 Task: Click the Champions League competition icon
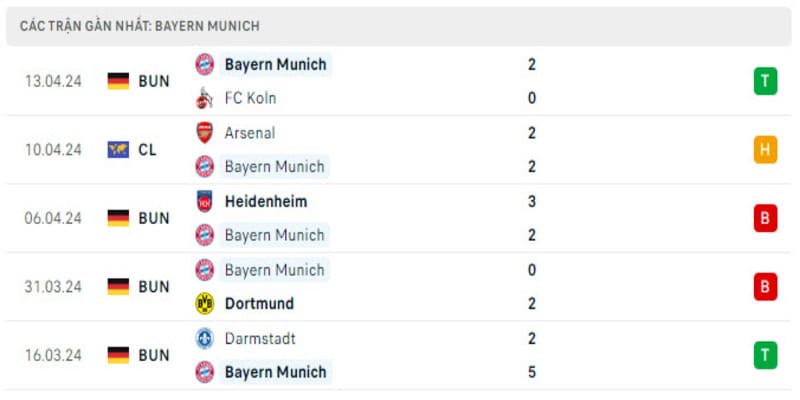coord(118,150)
